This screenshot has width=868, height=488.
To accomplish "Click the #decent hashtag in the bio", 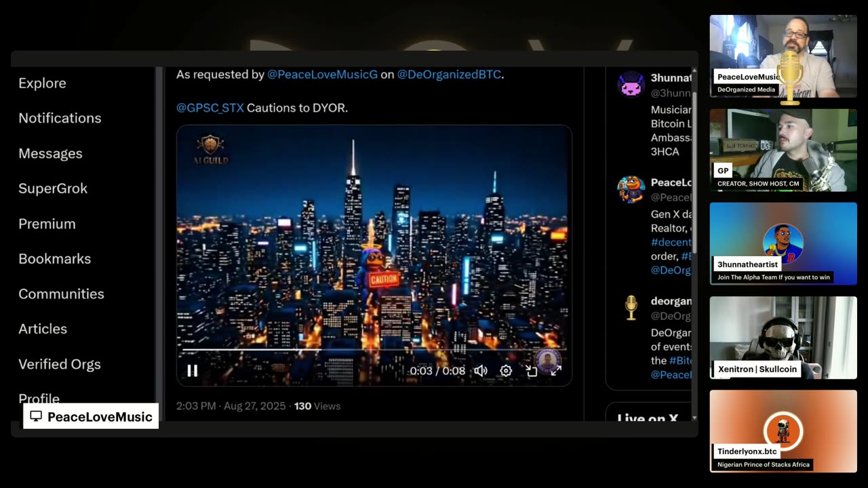I will [671, 242].
